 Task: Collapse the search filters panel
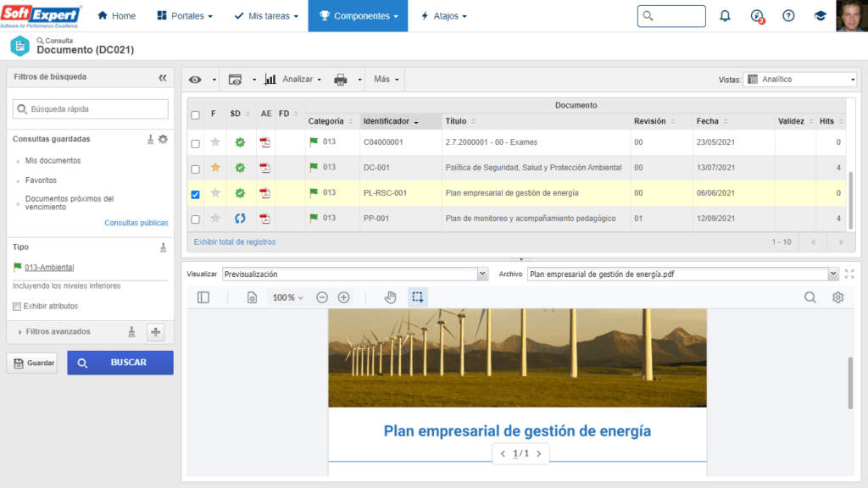point(163,77)
